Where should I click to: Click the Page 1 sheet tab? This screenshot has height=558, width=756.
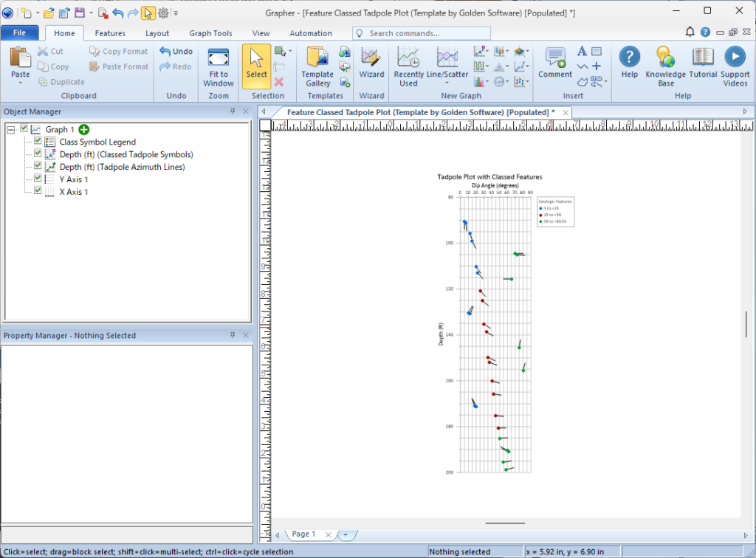(303, 534)
